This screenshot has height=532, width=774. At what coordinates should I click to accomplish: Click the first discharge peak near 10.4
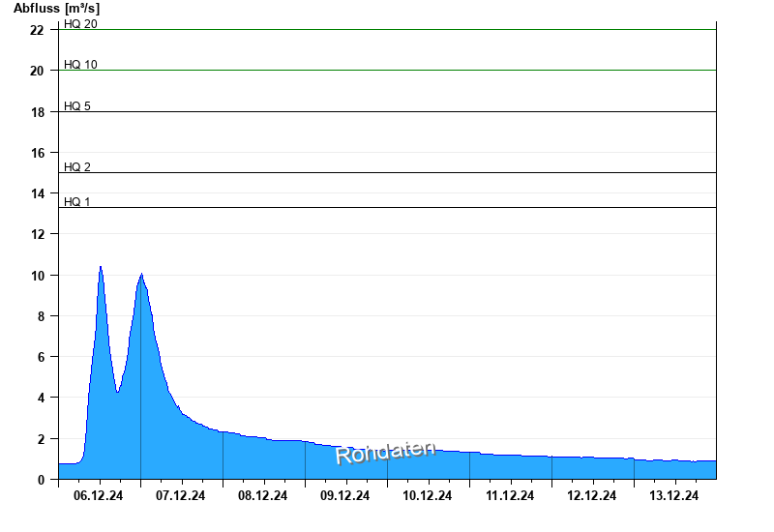pyautogui.click(x=101, y=267)
